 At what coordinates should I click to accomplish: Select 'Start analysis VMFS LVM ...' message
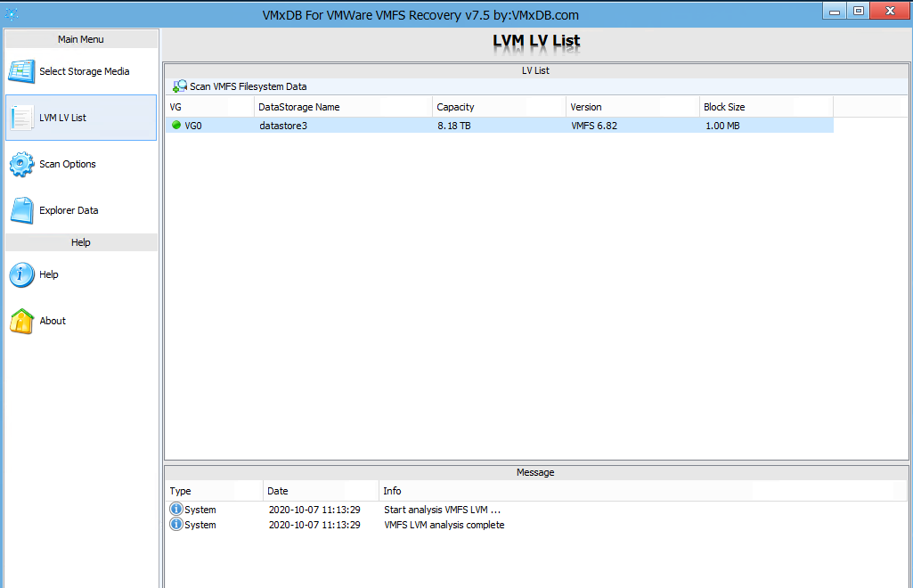click(x=442, y=510)
